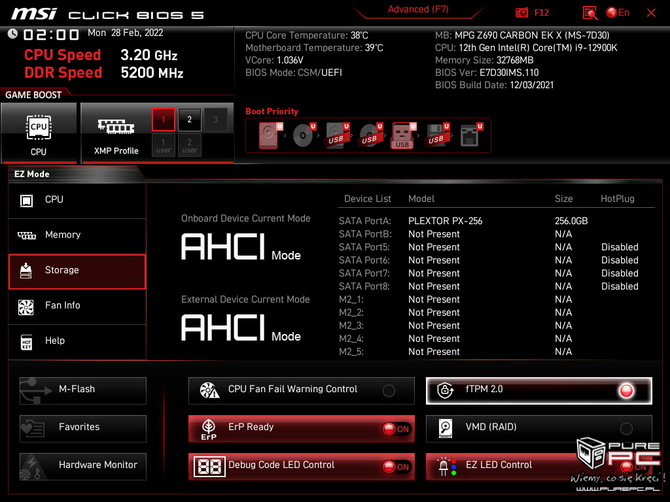The width and height of the screenshot is (670, 502).
Task: Click the Storage drive icon in sidebar
Action: 26,270
